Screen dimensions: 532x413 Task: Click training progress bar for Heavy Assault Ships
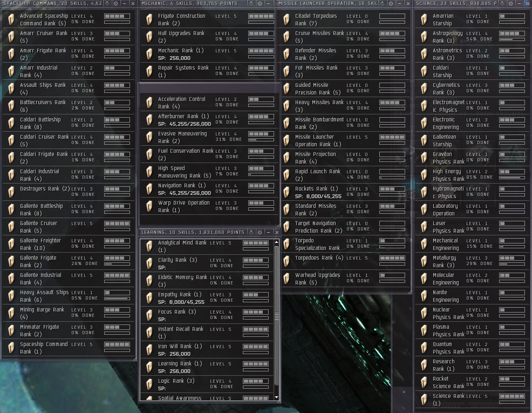pyautogui.click(x=117, y=299)
